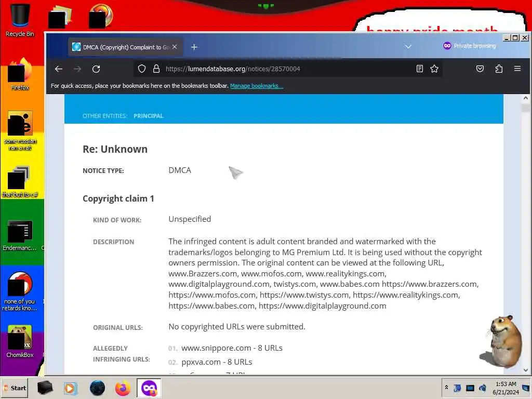Click 'ppxva.com - 8 URLs' entry
Image resolution: width=532 pixels, height=399 pixels.
click(x=217, y=362)
